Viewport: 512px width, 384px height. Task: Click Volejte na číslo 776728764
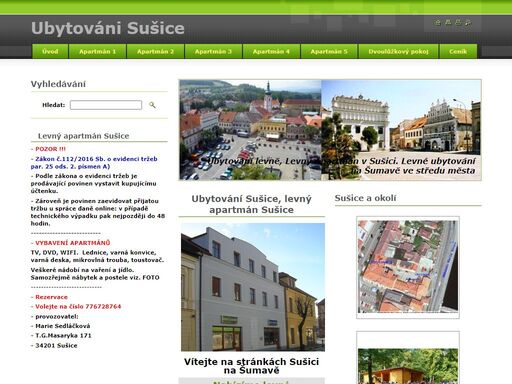[76, 307]
